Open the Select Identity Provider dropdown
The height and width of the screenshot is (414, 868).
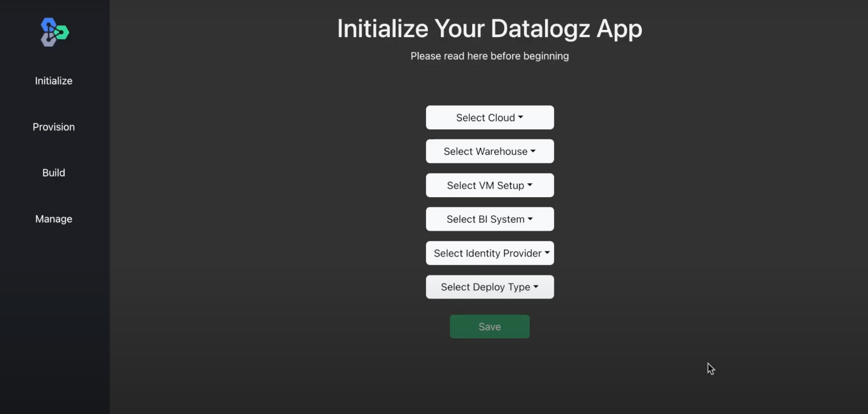pos(490,253)
